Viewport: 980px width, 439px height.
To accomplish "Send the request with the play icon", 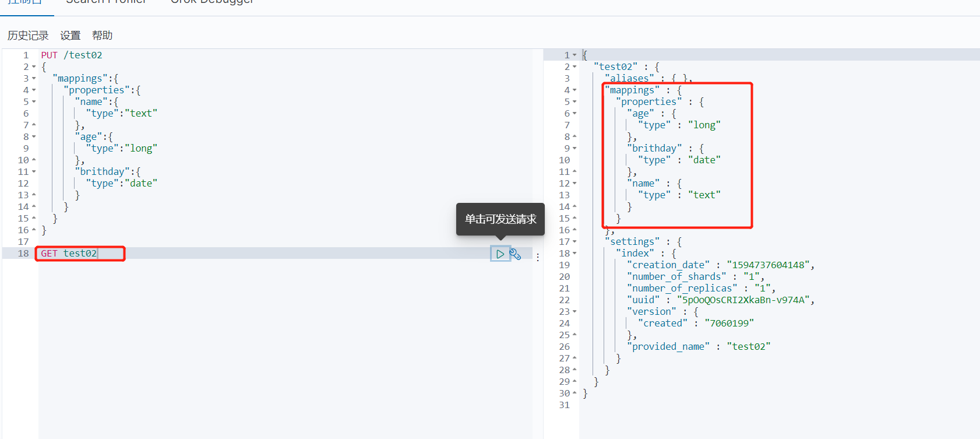I will 500,254.
